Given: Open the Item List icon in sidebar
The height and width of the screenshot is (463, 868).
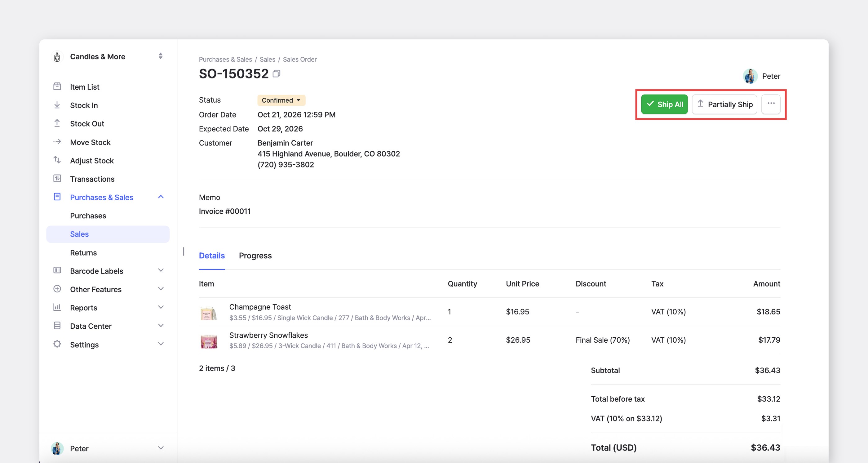Looking at the screenshot, I should [x=57, y=86].
